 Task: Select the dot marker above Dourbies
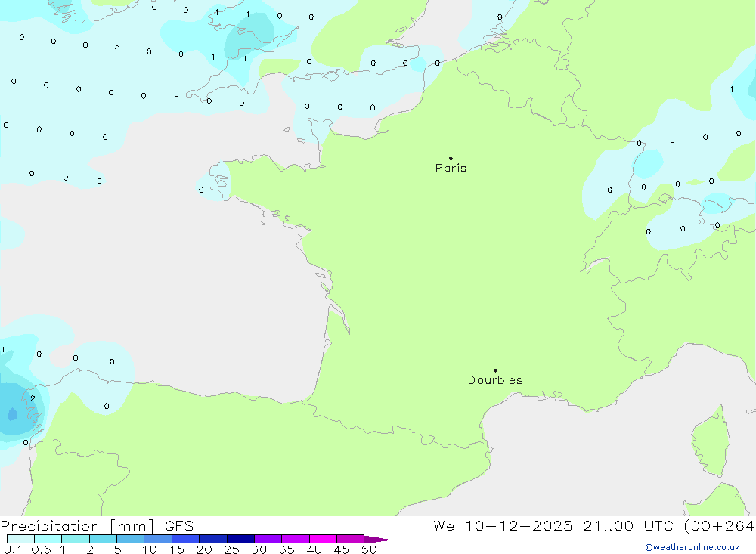(x=495, y=370)
